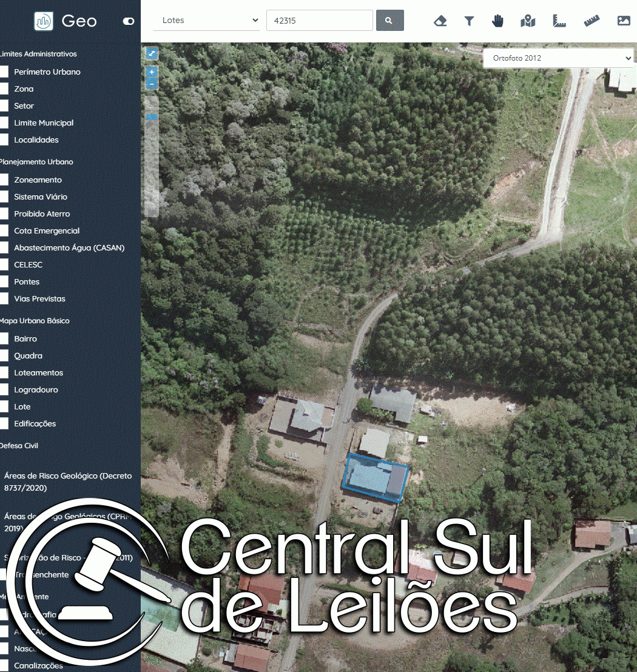Enable the Zoneamento layer checkbox
The height and width of the screenshot is (672, 637).
pos(4,180)
